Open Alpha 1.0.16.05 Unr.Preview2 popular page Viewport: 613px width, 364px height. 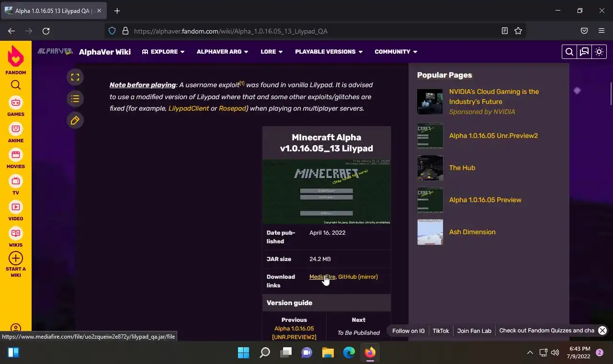coord(493,136)
